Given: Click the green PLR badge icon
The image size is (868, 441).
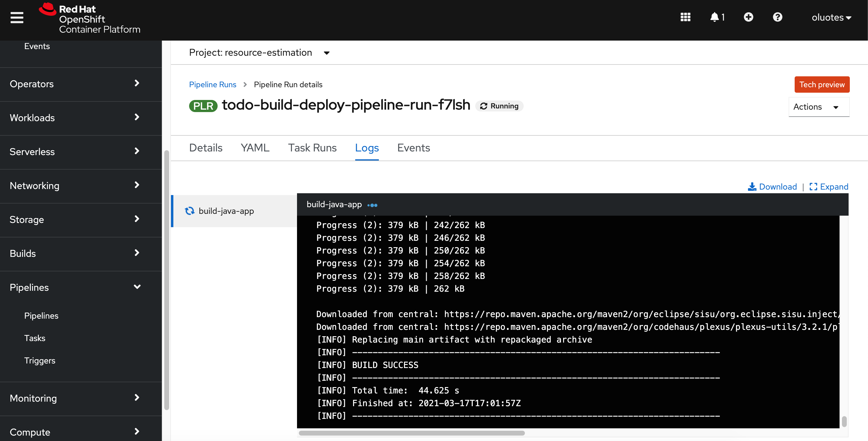Looking at the screenshot, I should click(203, 106).
